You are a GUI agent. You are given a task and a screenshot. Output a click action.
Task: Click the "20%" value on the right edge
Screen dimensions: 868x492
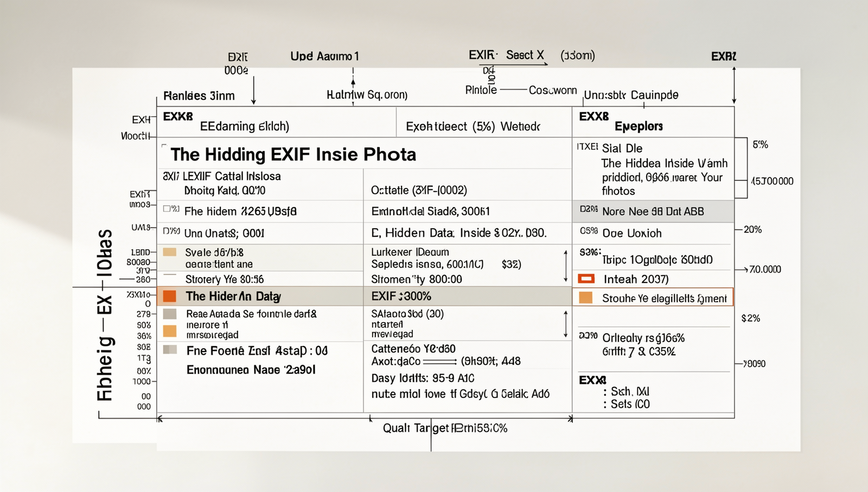click(x=752, y=230)
